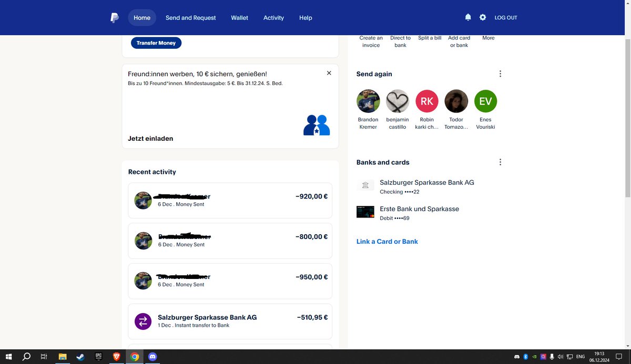
Task: Open the −950,00 € Money Sent transaction
Action: coord(230,281)
